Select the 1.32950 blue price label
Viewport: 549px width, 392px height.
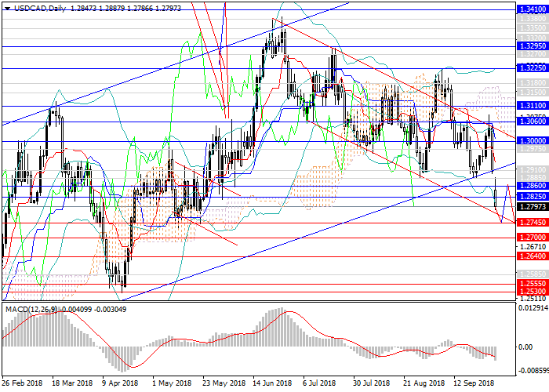coord(533,46)
